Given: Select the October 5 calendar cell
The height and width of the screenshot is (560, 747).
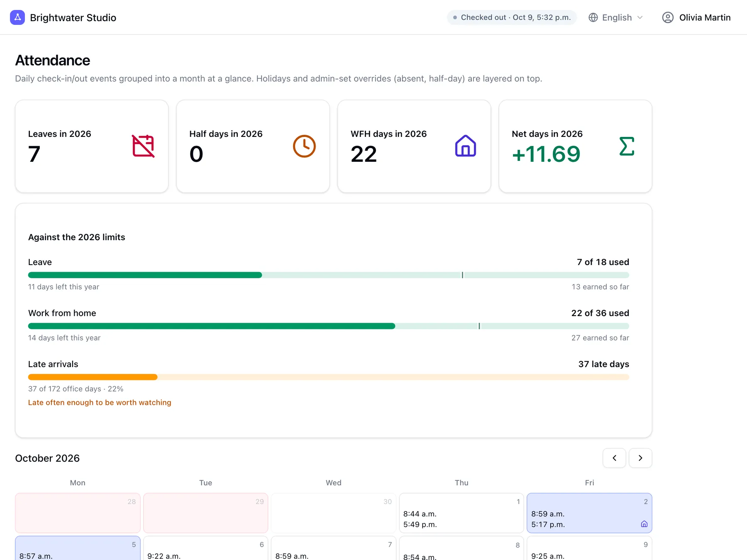Looking at the screenshot, I should tap(78, 548).
